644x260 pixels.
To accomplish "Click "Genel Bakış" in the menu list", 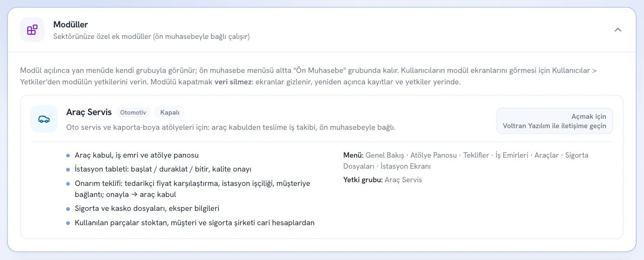I will tap(385, 155).
